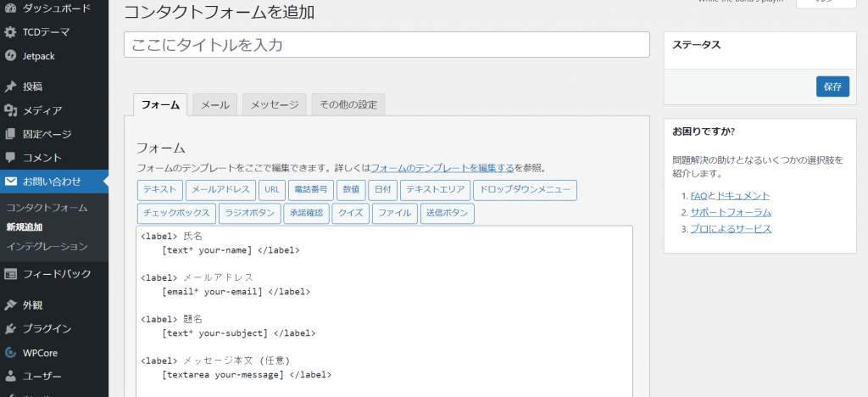Click the Dashboard gauge icon in sidebar
868x397 pixels.
tap(10, 8)
